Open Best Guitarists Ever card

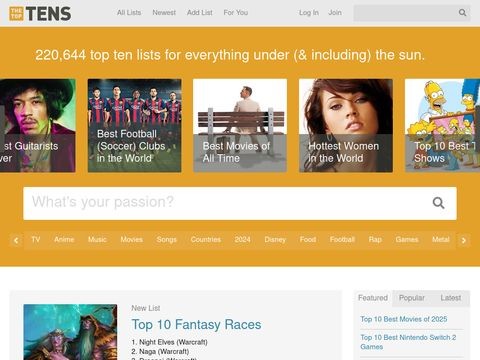point(38,125)
